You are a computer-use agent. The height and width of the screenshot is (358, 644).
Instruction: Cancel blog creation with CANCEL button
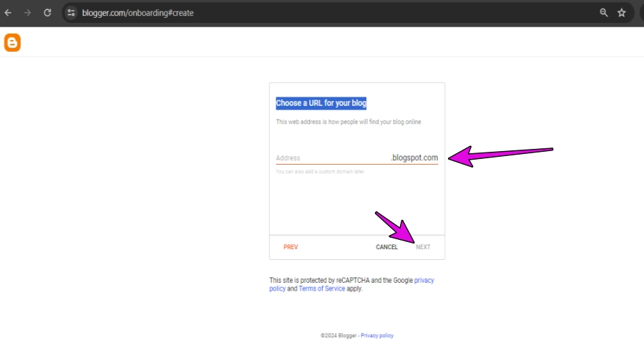click(x=386, y=247)
